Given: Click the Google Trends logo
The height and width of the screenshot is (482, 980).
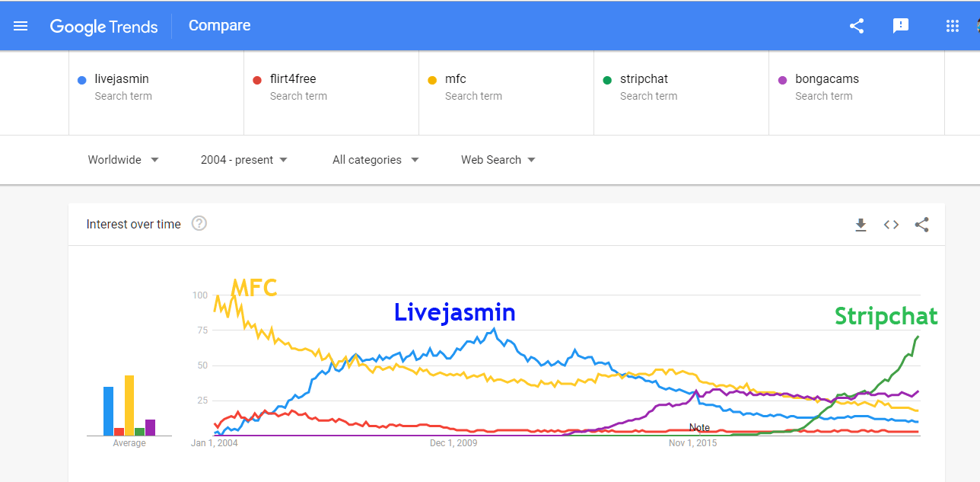Looking at the screenshot, I should tap(103, 26).
